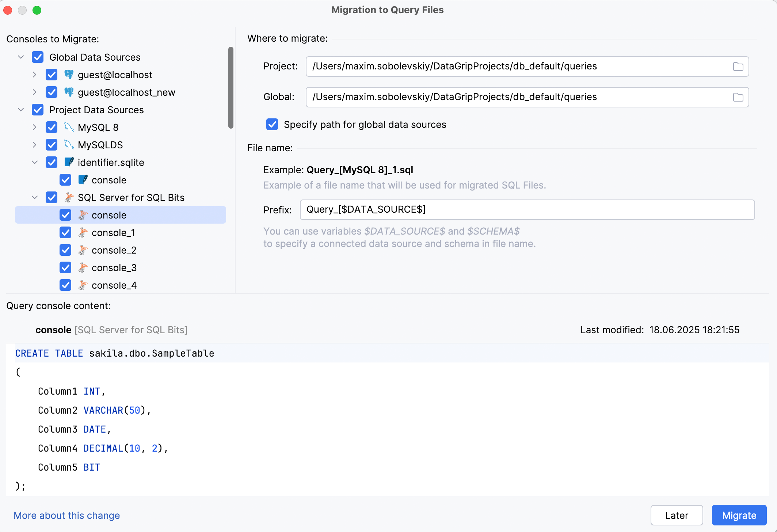The width and height of the screenshot is (777, 532).
Task: Uncheck the console_2 checkbox
Action: (65, 250)
